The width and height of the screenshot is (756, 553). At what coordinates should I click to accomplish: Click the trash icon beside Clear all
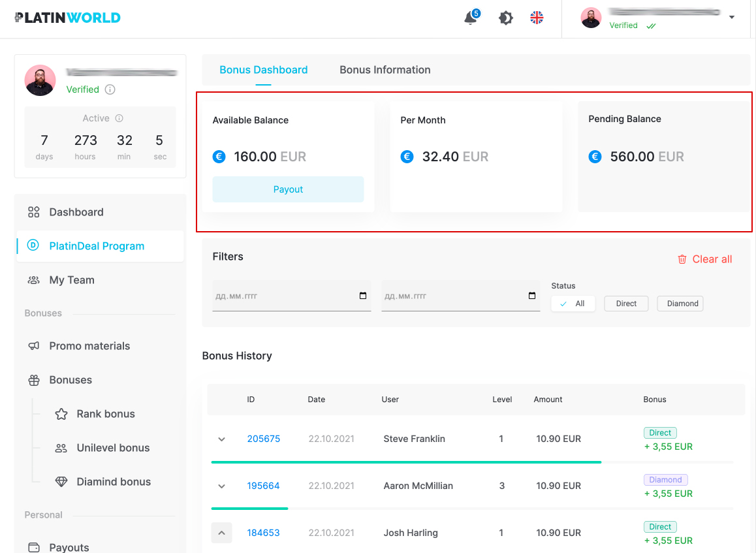click(x=682, y=259)
